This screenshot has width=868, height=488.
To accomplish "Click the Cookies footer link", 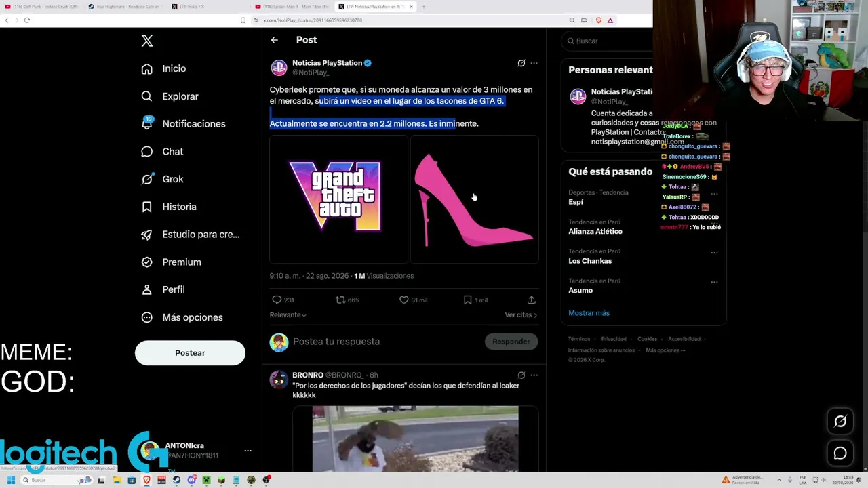I will [x=647, y=339].
